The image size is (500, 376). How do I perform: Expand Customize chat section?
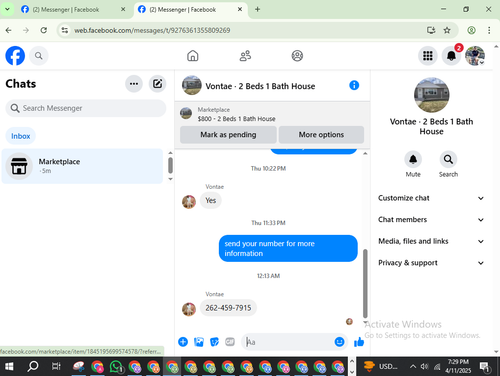click(431, 198)
